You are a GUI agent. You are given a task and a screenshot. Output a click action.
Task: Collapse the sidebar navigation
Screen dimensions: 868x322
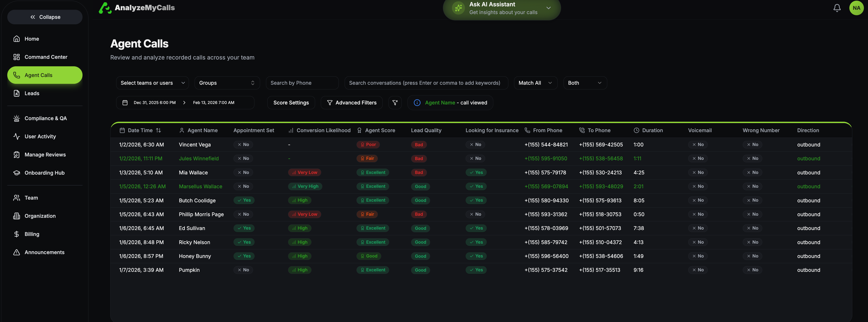[45, 17]
